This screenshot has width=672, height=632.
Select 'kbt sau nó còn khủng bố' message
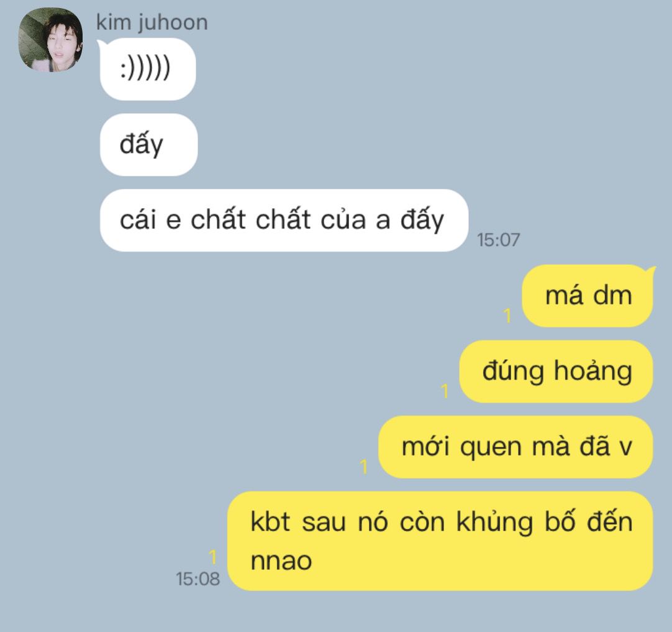[x=440, y=541]
